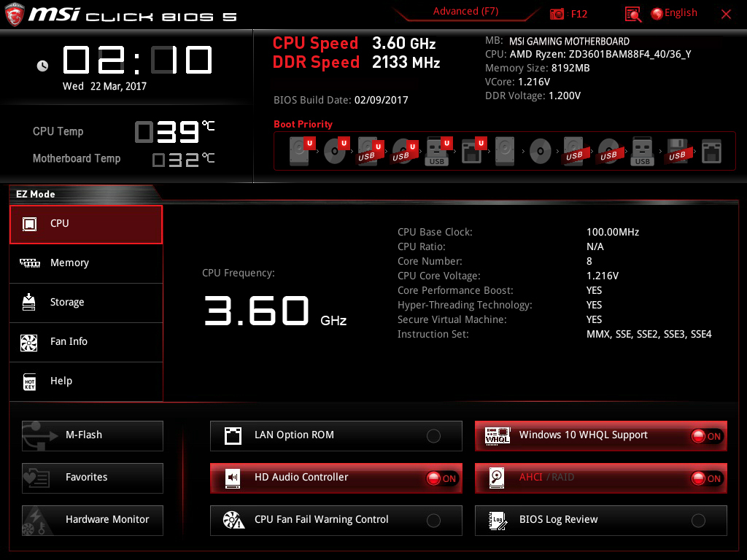The image size is (747, 560).
Task: Turn off HD Audio Controller switch
Action: [x=442, y=478]
